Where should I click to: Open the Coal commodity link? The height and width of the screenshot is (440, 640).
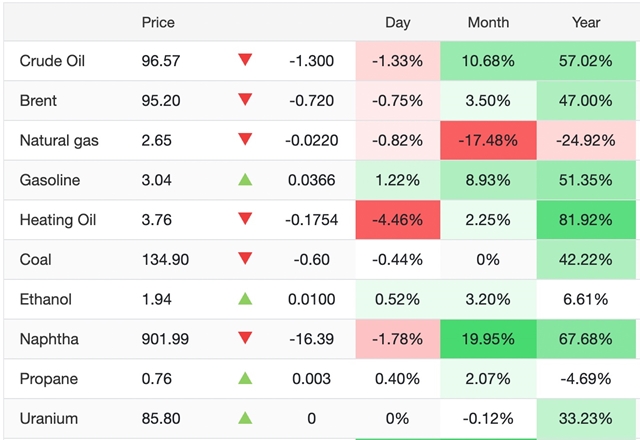[36, 260]
